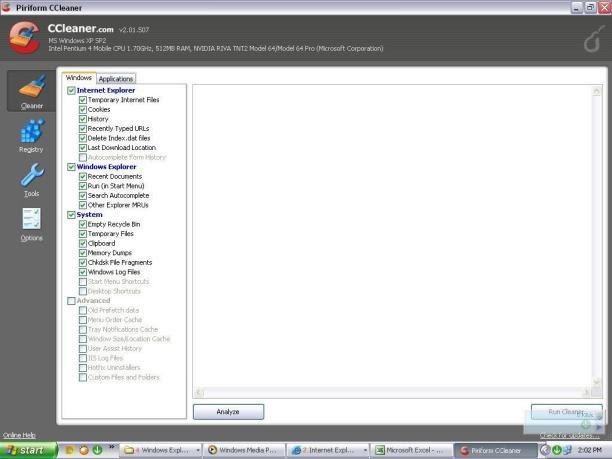Click the CCleaner logo in header
Screen dimensions: 612x459
tap(25, 37)
